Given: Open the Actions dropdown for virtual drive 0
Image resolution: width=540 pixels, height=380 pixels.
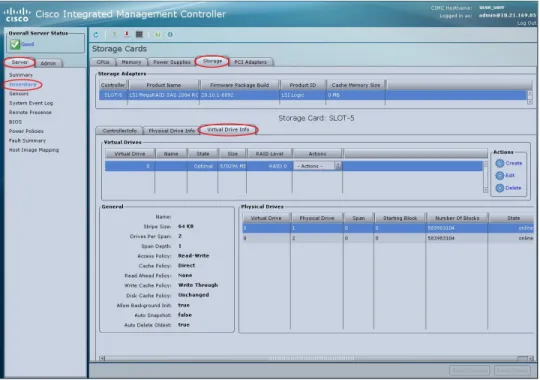Looking at the screenshot, I should point(318,166).
